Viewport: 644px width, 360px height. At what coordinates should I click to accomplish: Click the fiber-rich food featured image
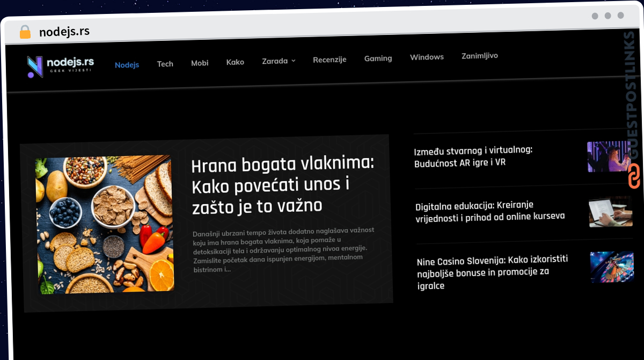click(105, 225)
